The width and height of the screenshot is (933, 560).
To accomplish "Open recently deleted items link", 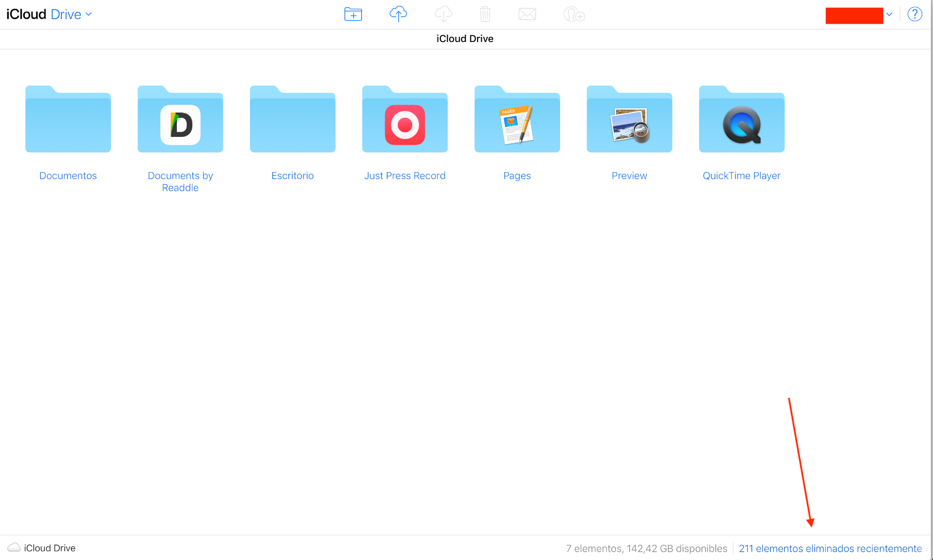I will [x=830, y=548].
